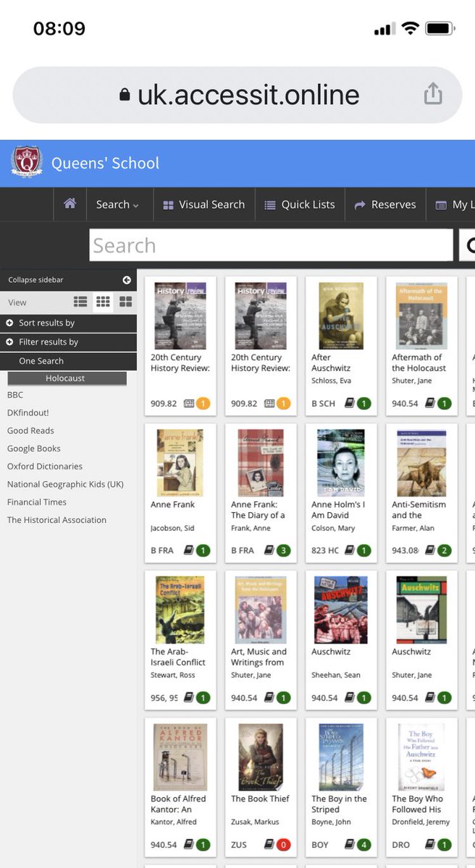This screenshot has width=475, height=868.
Task: Click green badge 2 on Anti-Semitism card
Action: pyautogui.click(x=445, y=550)
